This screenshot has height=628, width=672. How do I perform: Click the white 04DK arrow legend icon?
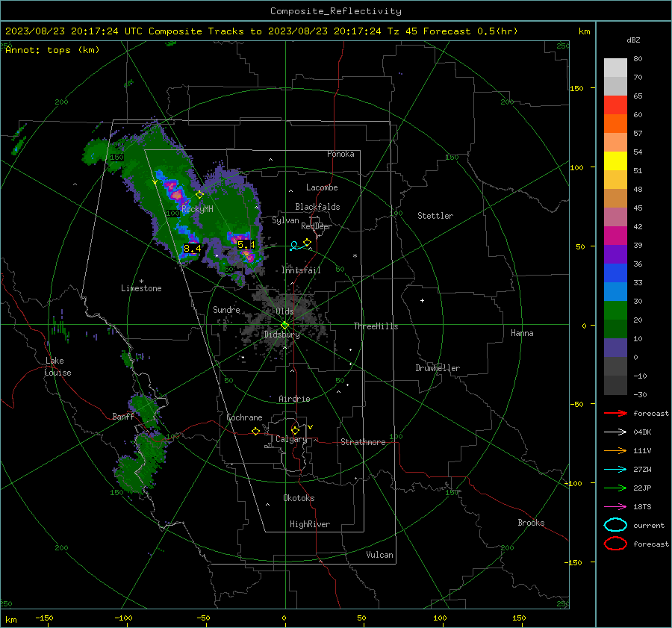pyautogui.click(x=615, y=432)
